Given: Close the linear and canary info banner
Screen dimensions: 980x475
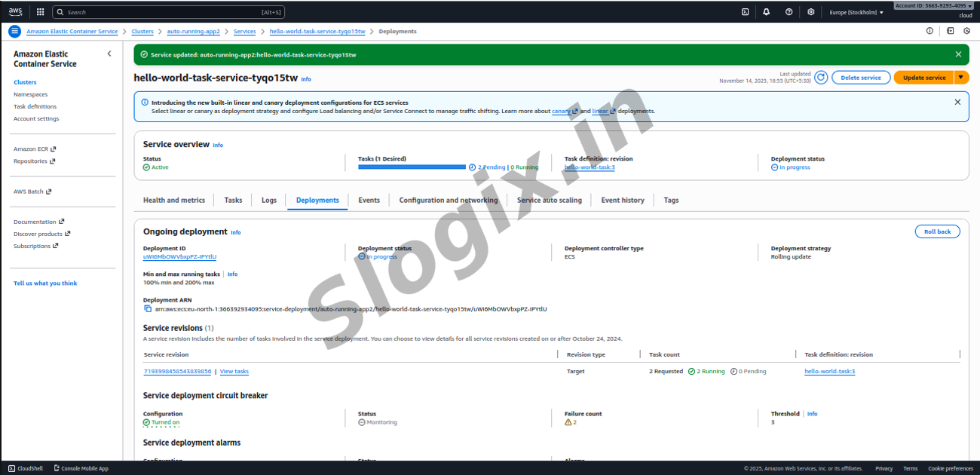Looking at the screenshot, I should tap(957, 102).
